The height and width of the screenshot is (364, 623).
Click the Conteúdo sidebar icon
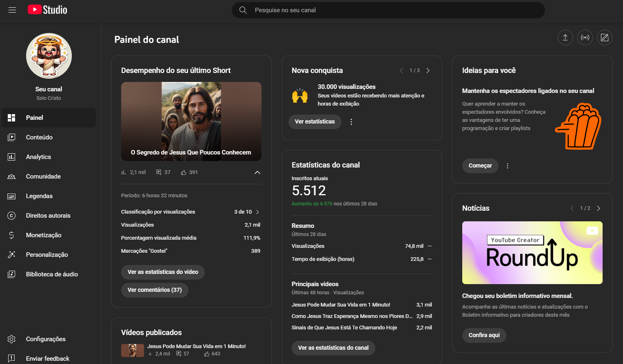(11, 137)
